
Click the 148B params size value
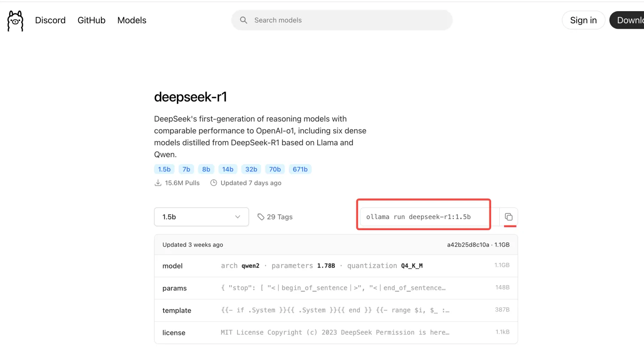[x=502, y=287]
